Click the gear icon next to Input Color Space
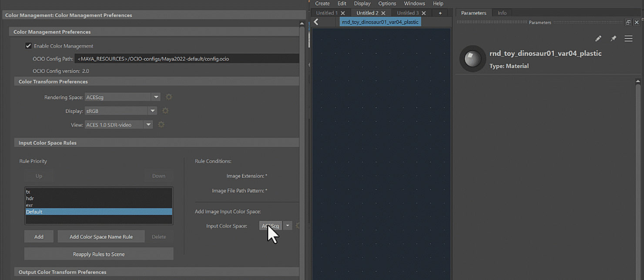644x280 pixels. 298,225
